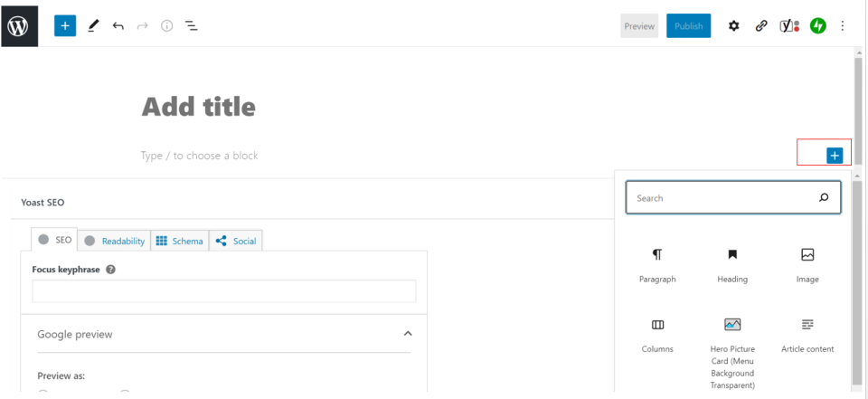The width and height of the screenshot is (868, 399).
Task: Click the Preview button
Action: 639,26
